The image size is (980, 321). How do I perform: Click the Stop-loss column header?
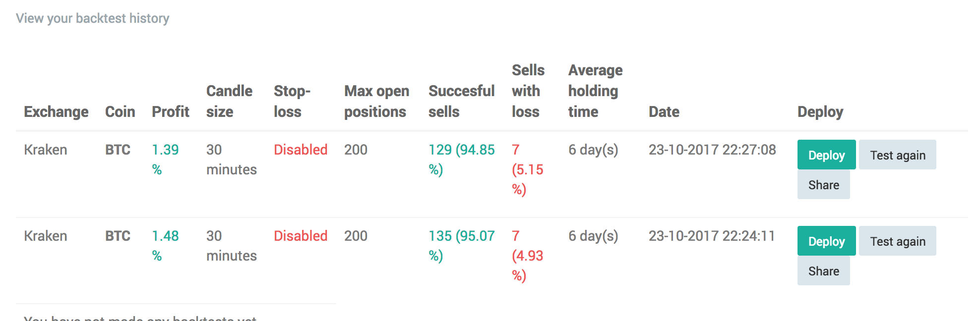click(292, 102)
